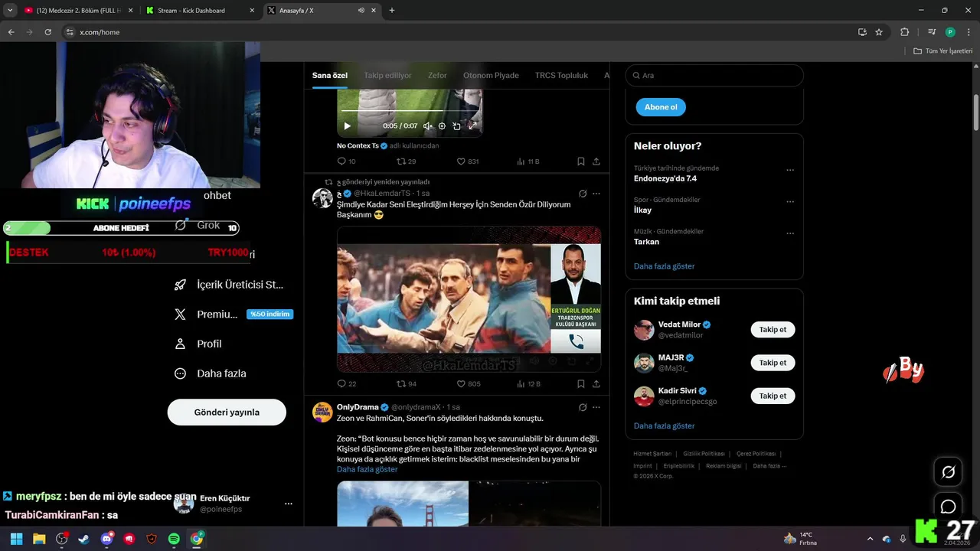980x551 pixels.
Task: Bookmark this page with the star icon
Action: pos(879,32)
